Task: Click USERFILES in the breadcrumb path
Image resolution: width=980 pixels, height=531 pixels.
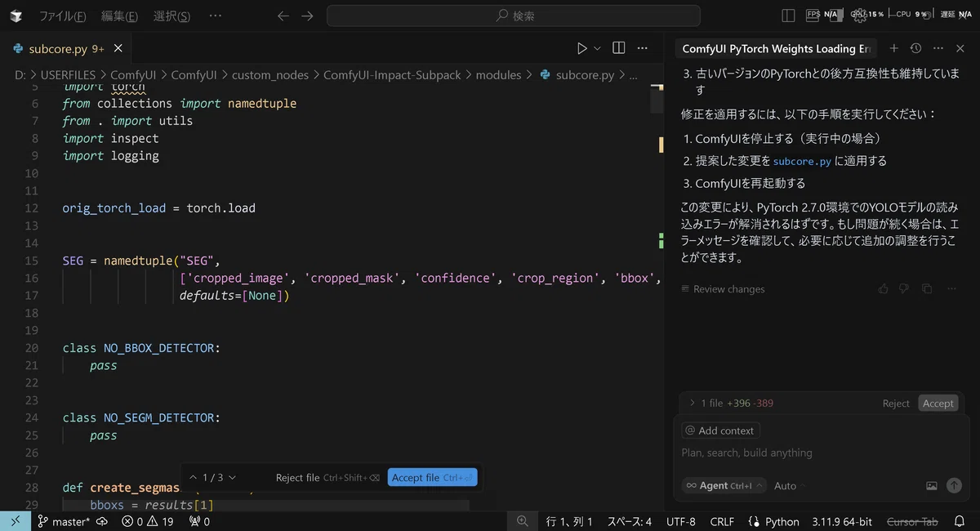Action: [x=68, y=74]
